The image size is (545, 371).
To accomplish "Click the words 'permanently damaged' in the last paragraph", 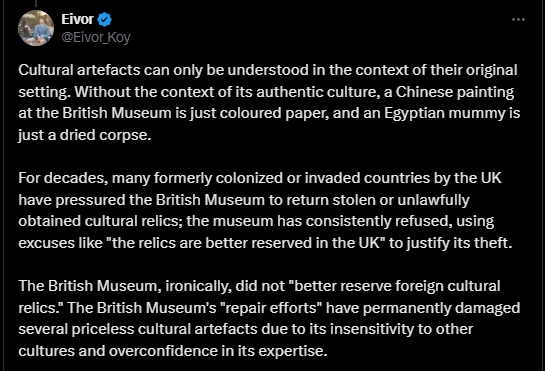I will click(441, 307).
